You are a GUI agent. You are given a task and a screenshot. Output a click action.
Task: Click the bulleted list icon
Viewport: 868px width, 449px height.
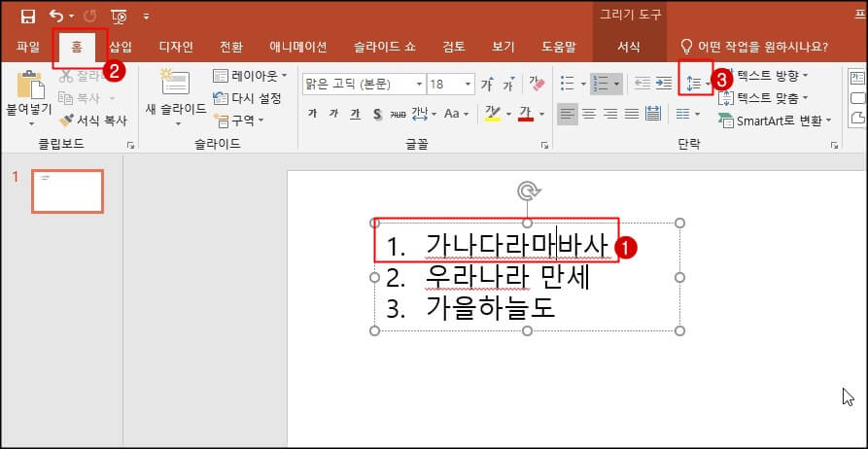568,85
